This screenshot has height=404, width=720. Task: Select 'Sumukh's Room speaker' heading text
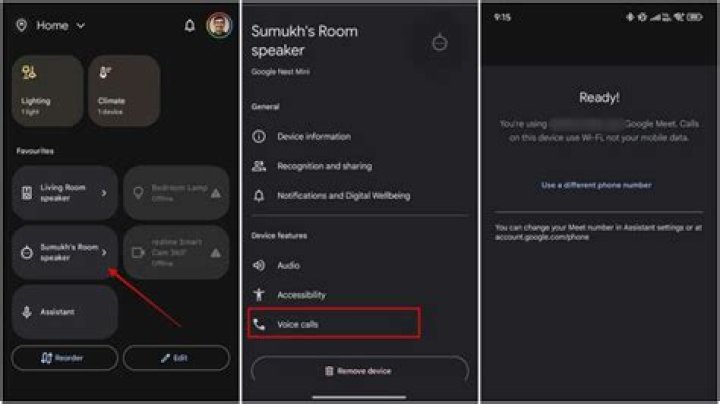[304, 40]
